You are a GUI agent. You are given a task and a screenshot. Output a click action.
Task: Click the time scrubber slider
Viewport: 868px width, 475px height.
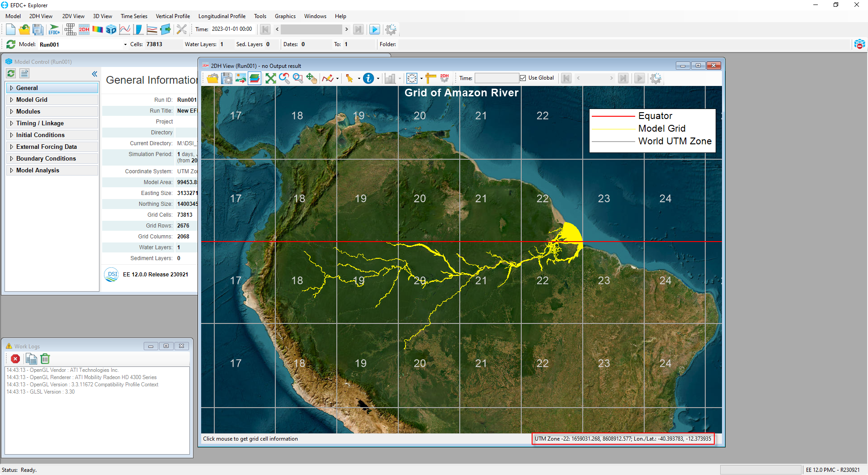pos(311,29)
